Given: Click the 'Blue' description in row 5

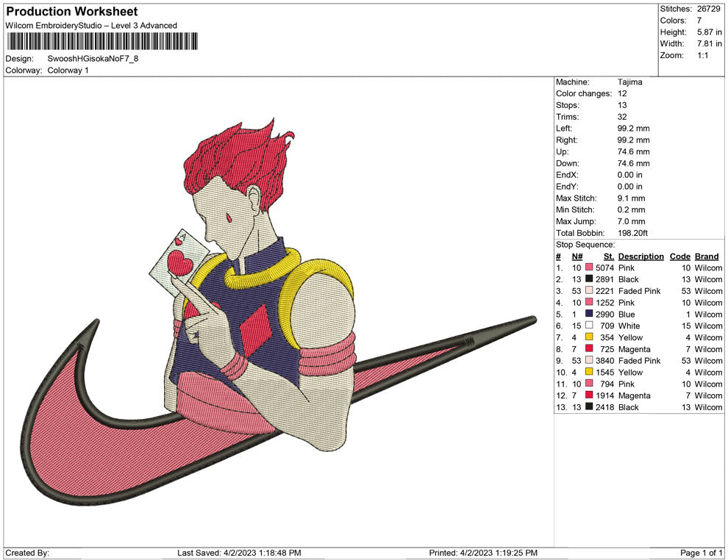Looking at the screenshot, I should [627, 314].
